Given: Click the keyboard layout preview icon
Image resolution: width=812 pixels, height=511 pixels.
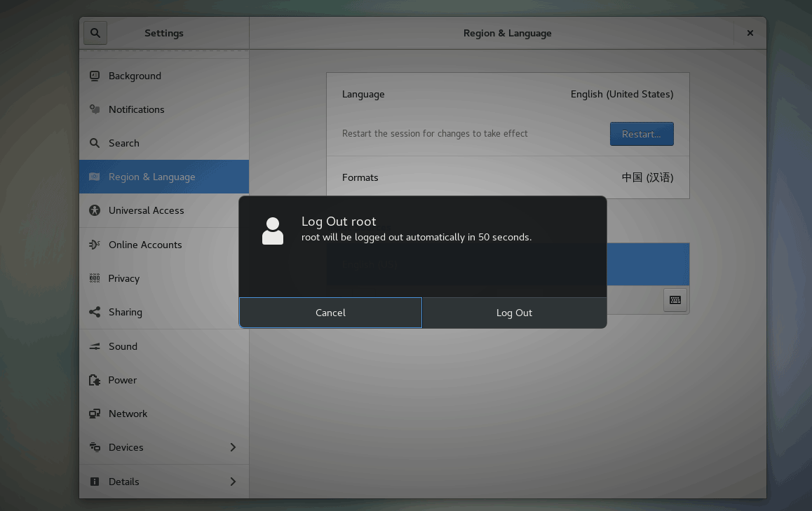Looking at the screenshot, I should tap(675, 300).
